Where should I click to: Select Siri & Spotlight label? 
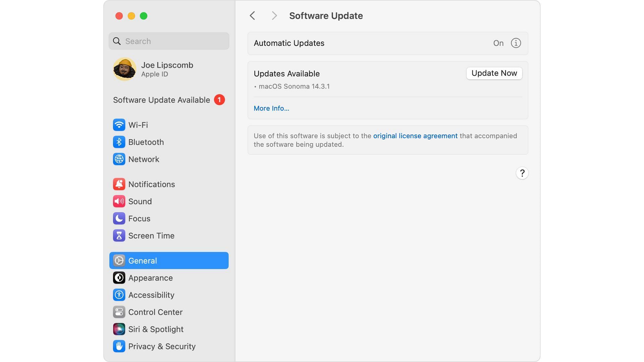(x=156, y=329)
